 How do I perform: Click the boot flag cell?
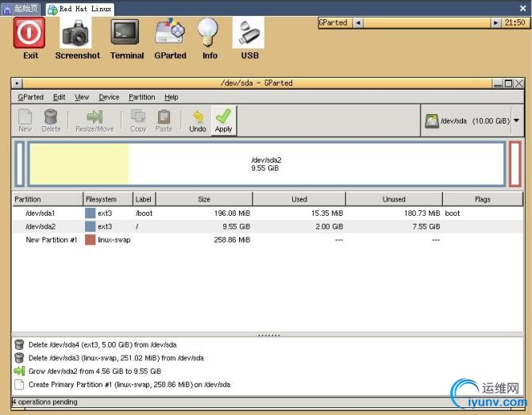coord(453,213)
